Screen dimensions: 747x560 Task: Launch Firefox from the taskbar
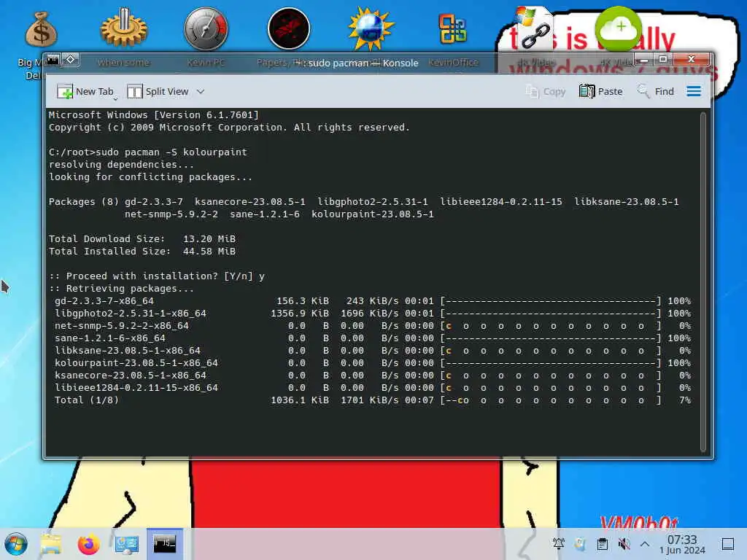(x=88, y=544)
